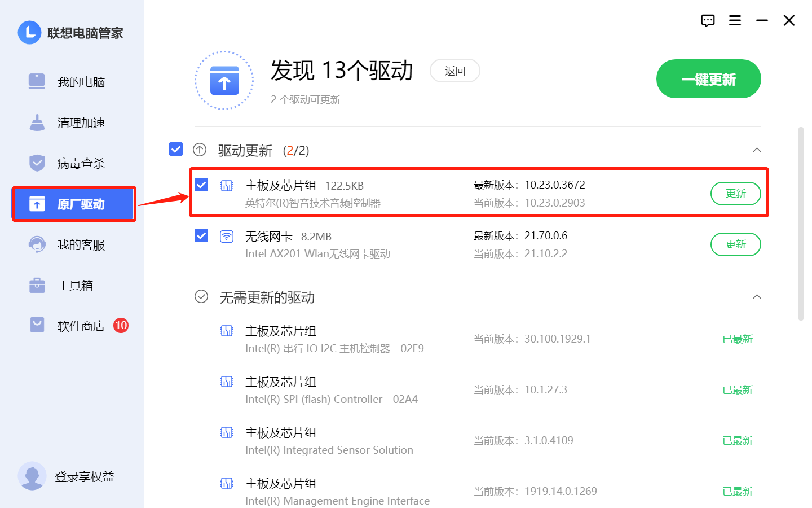
Task: Uncheck the 主板及芯片组 122.5KB driver checkbox
Action: pos(201,185)
